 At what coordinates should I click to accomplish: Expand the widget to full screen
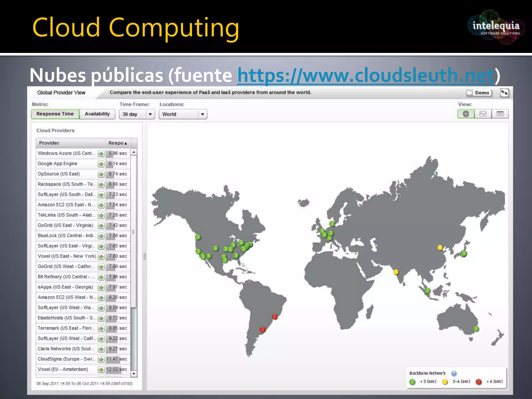[504, 93]
